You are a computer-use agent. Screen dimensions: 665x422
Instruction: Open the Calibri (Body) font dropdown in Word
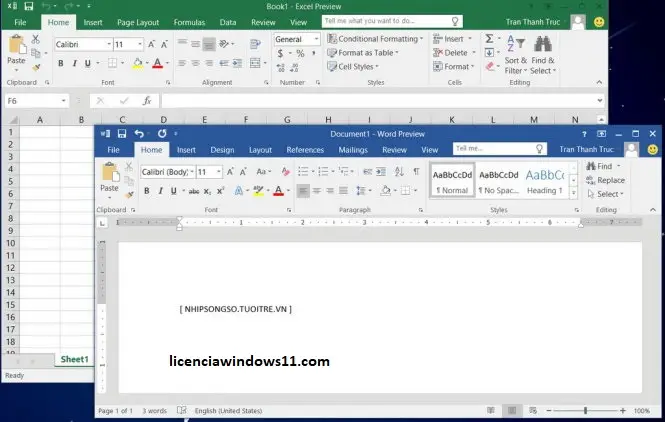[192, 172]
